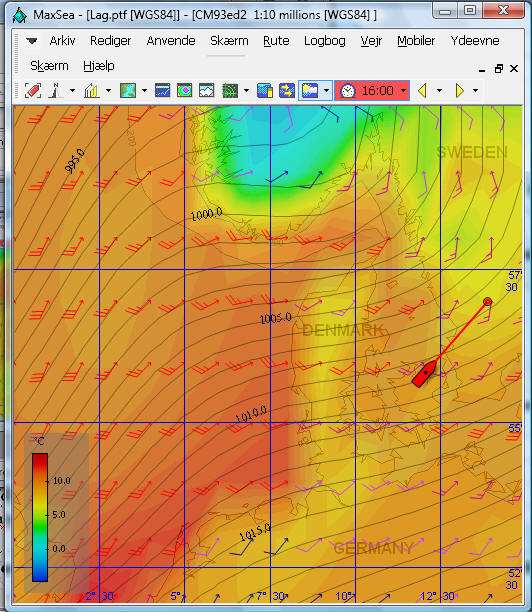Step forward in time with right yellow arrow

click(x=460, y=91)
